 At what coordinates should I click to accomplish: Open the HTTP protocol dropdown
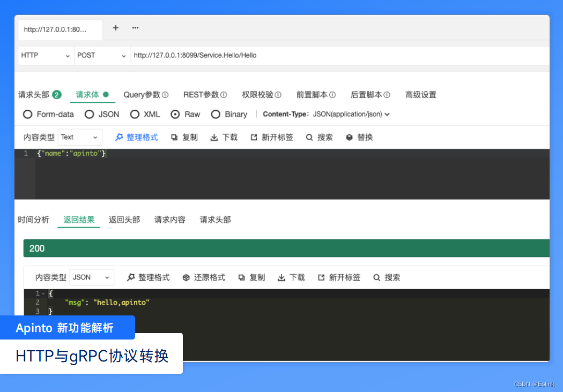coord(46,56)
